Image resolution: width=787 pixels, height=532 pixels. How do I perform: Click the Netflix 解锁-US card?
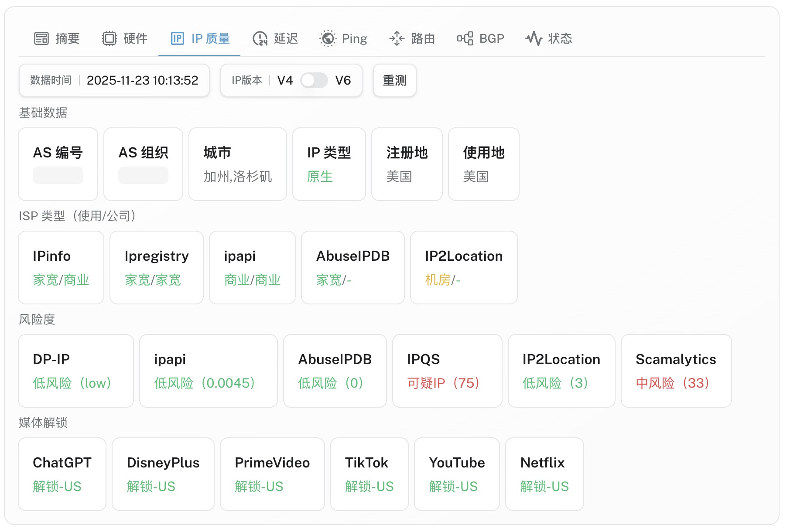coord(544,474)
